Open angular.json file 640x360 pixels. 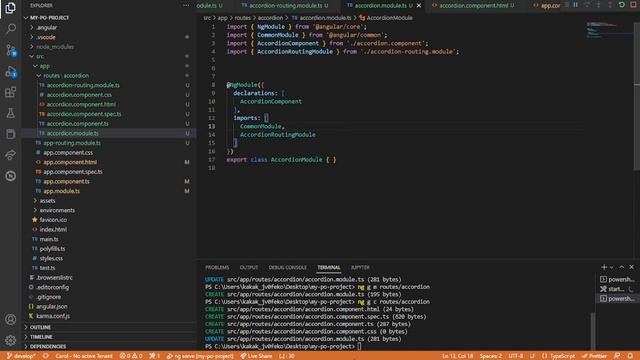point(51,306)
